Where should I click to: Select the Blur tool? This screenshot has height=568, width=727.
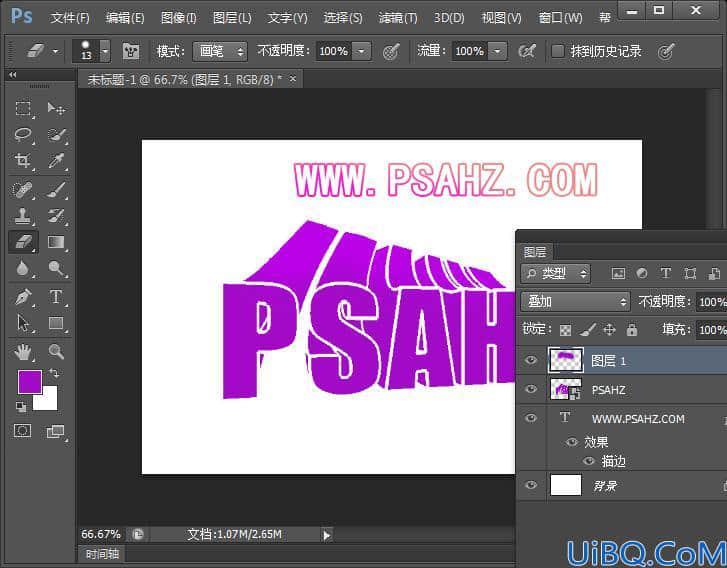(x=23, y=268)
